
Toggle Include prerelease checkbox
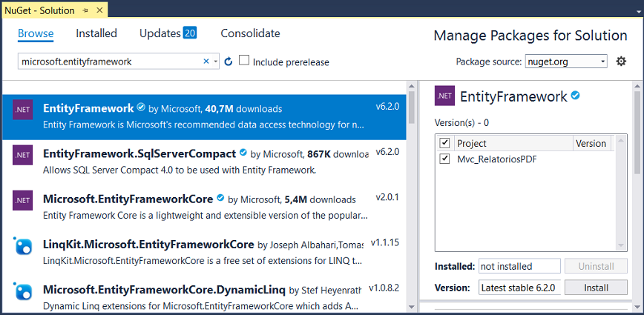click(x=244, y=61)
